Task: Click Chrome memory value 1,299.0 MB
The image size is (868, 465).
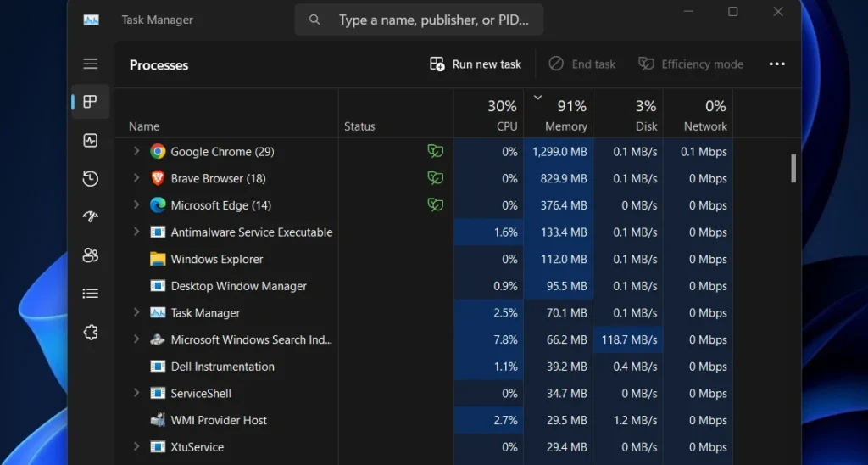Action: (x=559, y=151)
